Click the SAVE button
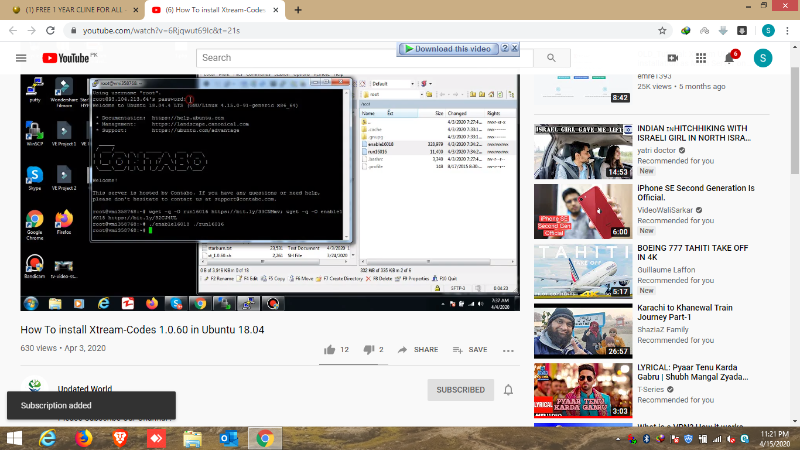The width and height of the screenshot is (800, 450). 470,349
